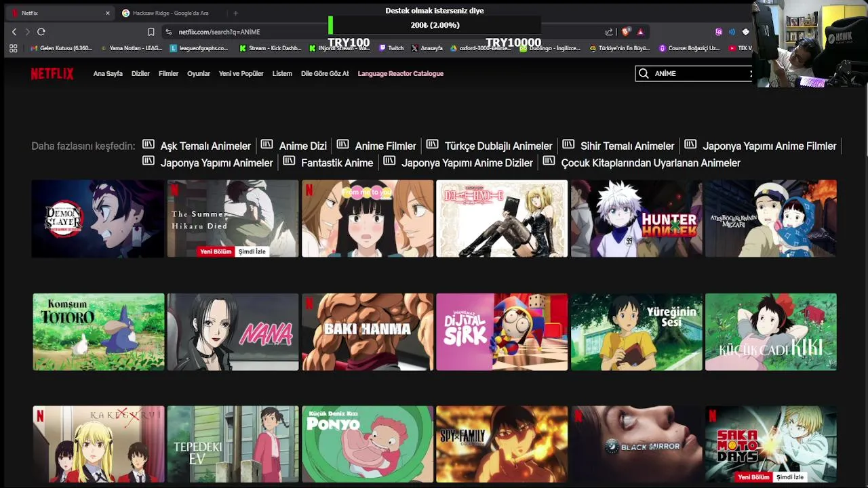Image resolution: width=868 pixels, height=488 pixels.
Task: Open the Duolingo bookmark
Action: click(550, 48)
